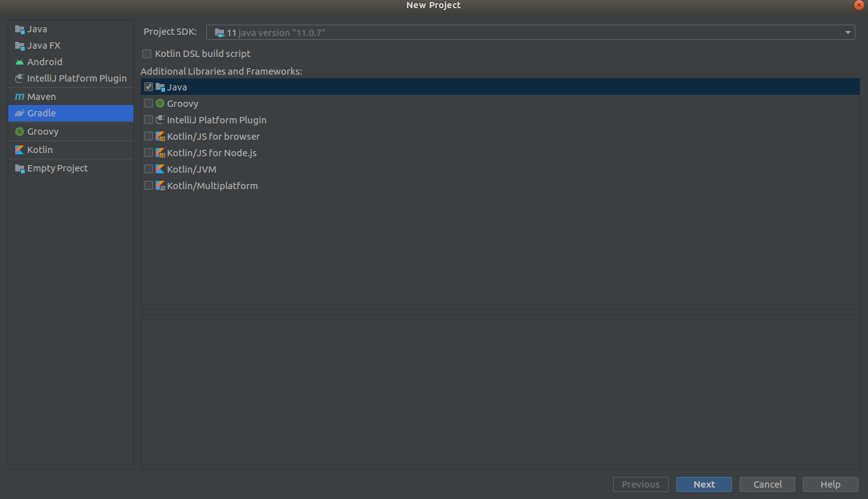Click the 'Project SDK:' label

click(170, 32)
